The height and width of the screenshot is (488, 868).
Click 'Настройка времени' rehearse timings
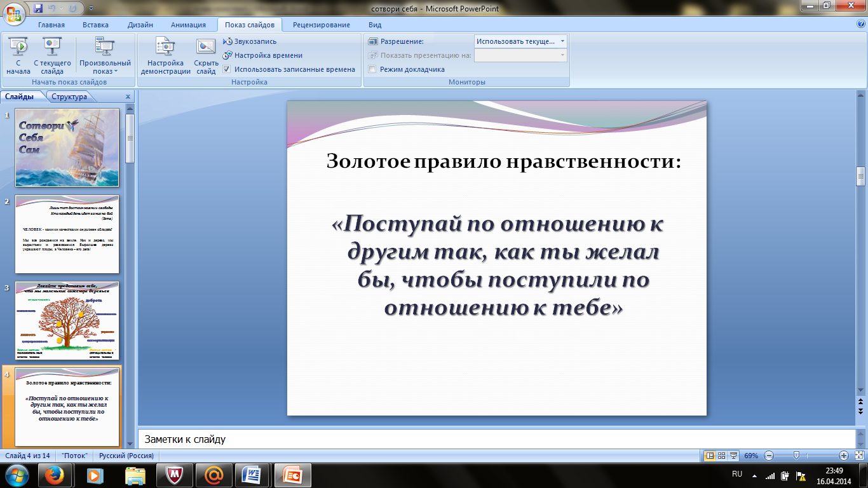[263, 55]
